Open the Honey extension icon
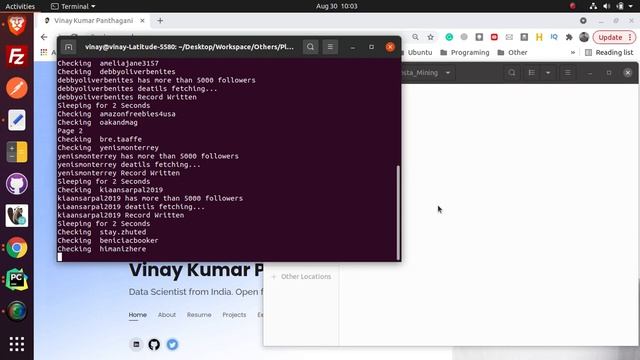The width and height of the screenshot is (640, 360). click(x=539, y=37)
